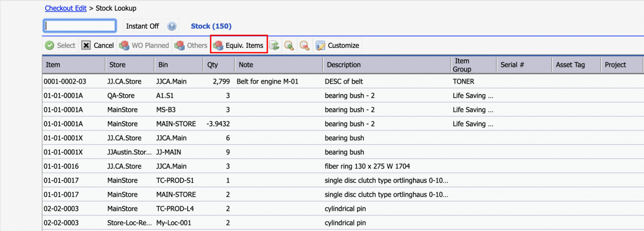This screenshot has width=644, height=231.
Task: Click 'cylindrical pin' description in My-Loc-001 row
Action: (345, 222)
